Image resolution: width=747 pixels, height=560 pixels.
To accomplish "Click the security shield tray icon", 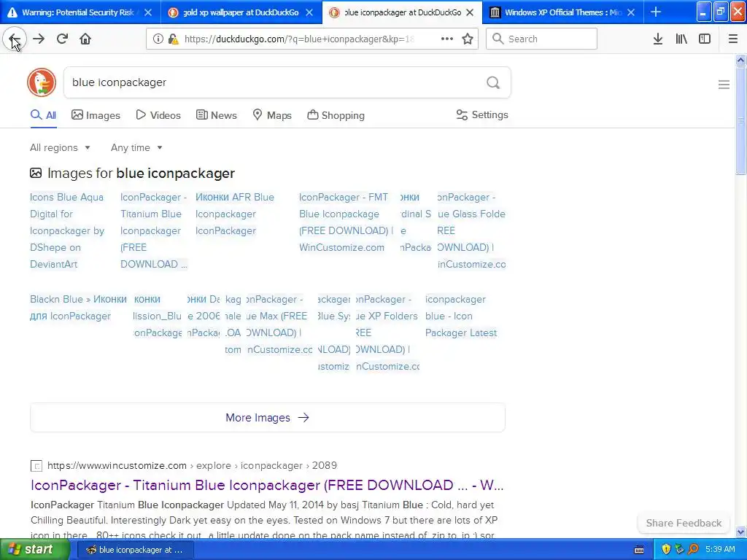I will (x=666, y=550).
